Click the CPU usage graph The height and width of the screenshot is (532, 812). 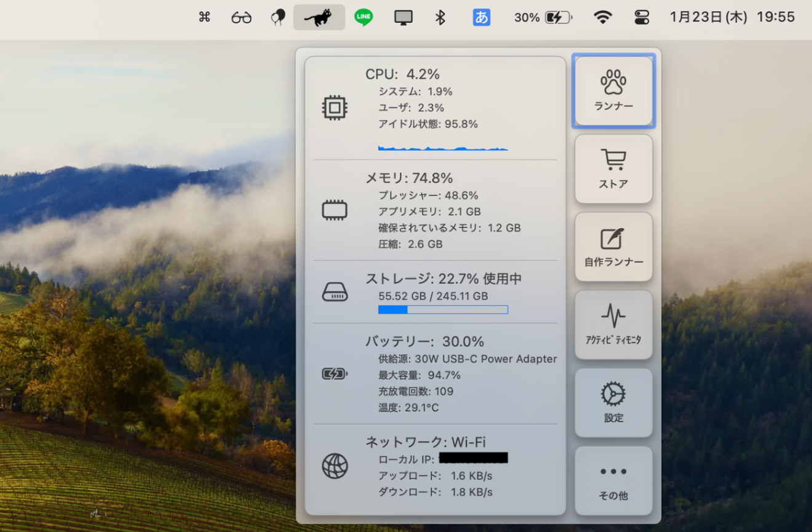coord(443,148)
